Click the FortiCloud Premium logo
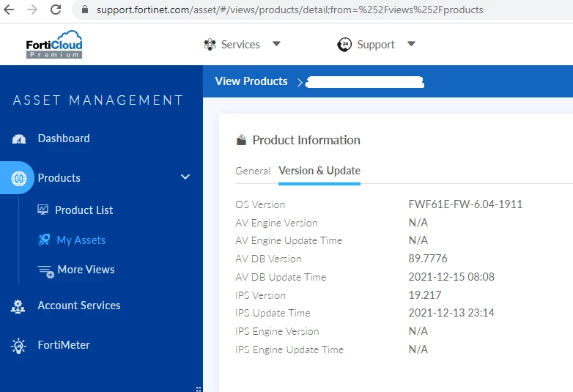 click(54, 44)
